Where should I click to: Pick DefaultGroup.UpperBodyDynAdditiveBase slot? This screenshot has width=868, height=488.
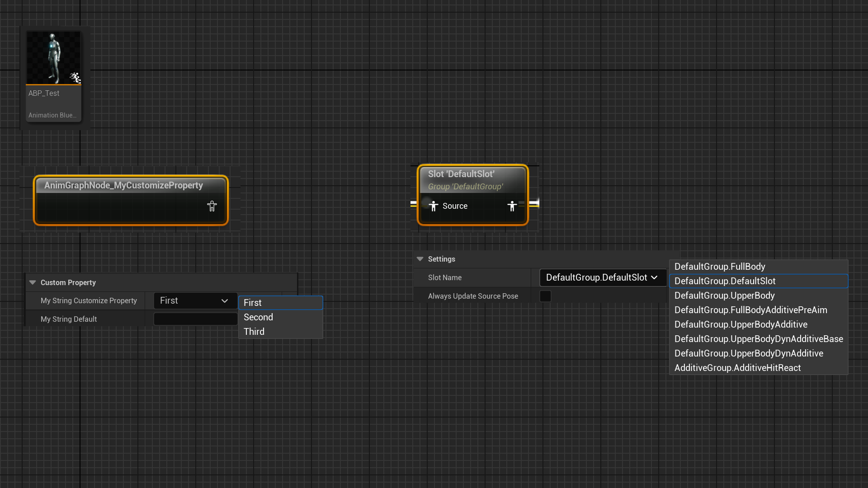(759, 339)
